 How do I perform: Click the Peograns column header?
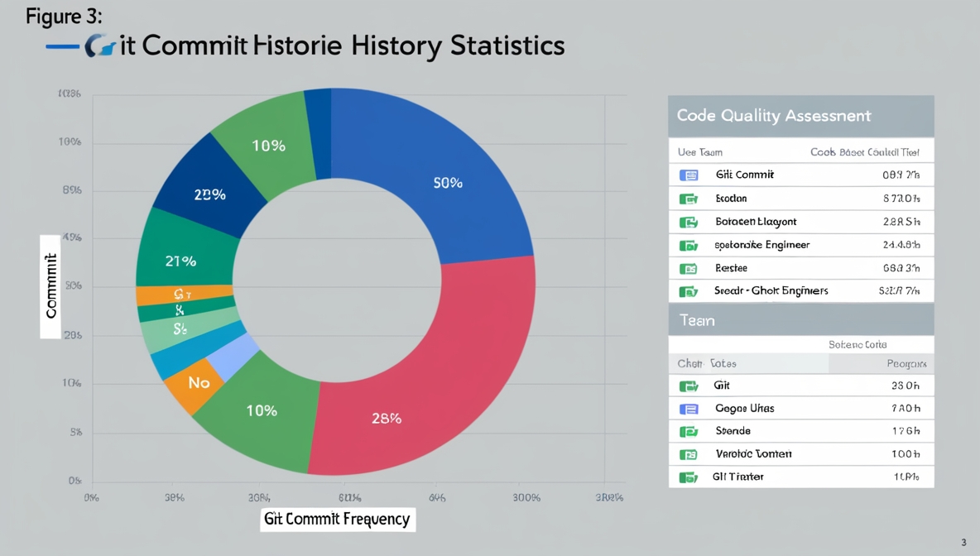tap(906, 364)
